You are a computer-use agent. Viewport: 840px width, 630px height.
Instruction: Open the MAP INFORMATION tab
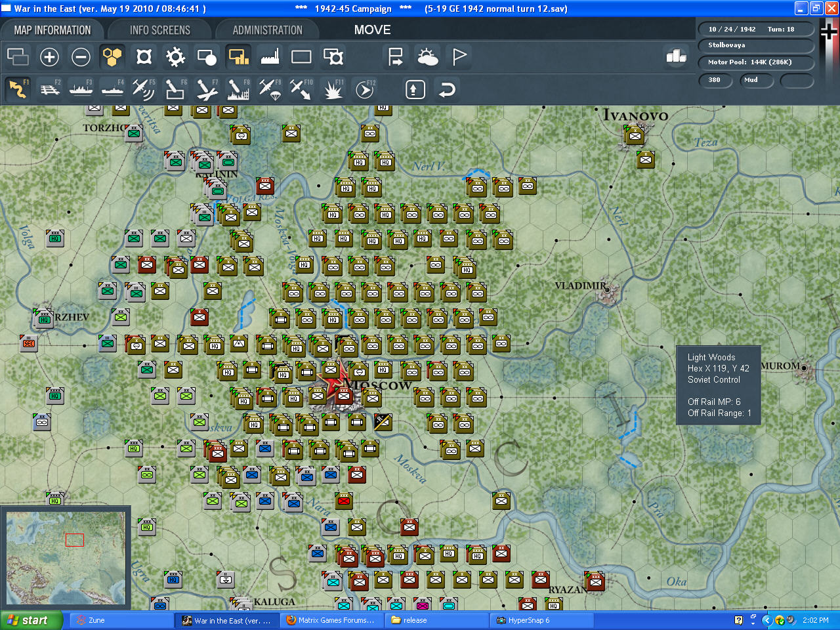(52, 30)
